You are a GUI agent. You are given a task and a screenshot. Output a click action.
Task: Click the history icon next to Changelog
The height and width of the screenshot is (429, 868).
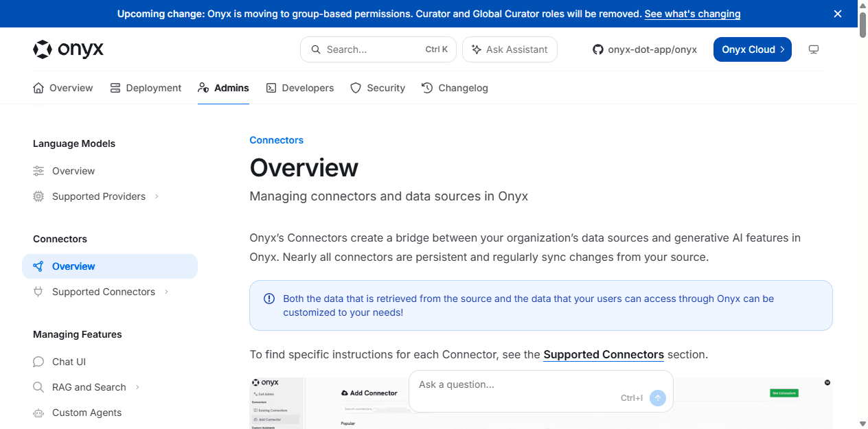427,88
